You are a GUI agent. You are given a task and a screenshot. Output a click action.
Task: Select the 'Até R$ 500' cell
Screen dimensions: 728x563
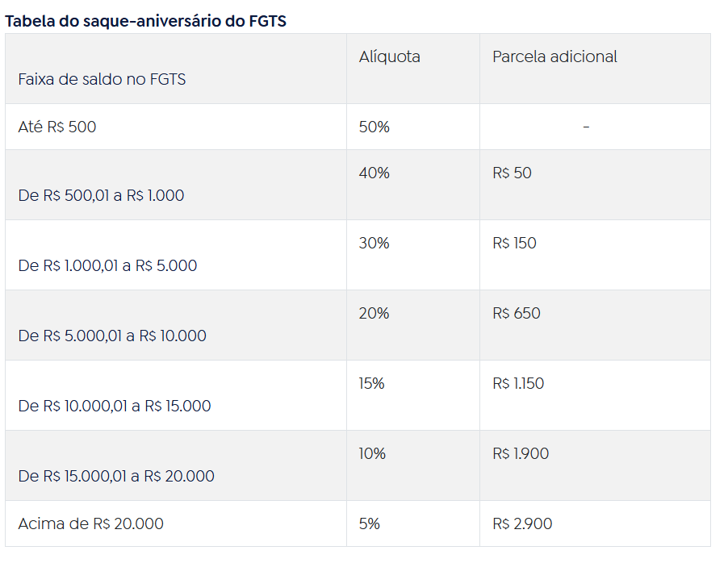point(57,127)
